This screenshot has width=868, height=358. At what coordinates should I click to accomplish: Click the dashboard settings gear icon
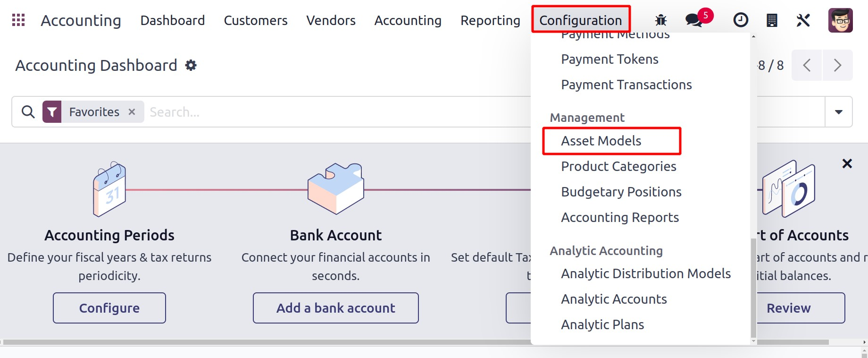[191, 65]
